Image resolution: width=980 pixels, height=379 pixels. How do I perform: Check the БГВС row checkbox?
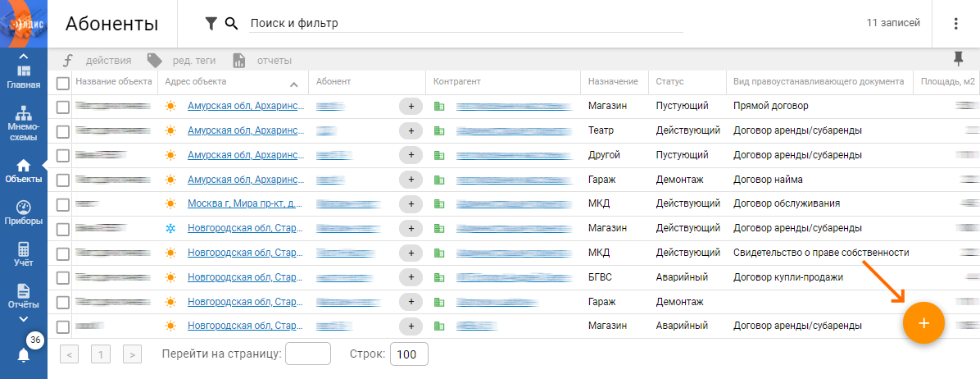point(62,277)
